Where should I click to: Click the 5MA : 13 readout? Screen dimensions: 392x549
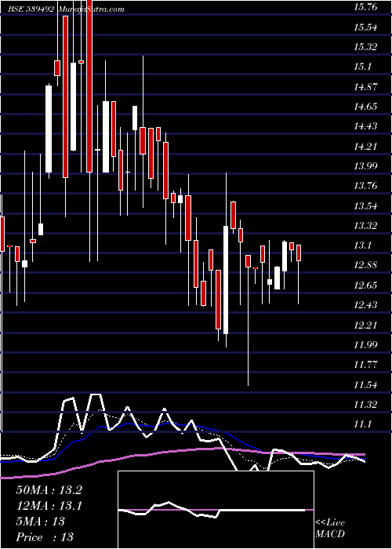pos(41,521)
